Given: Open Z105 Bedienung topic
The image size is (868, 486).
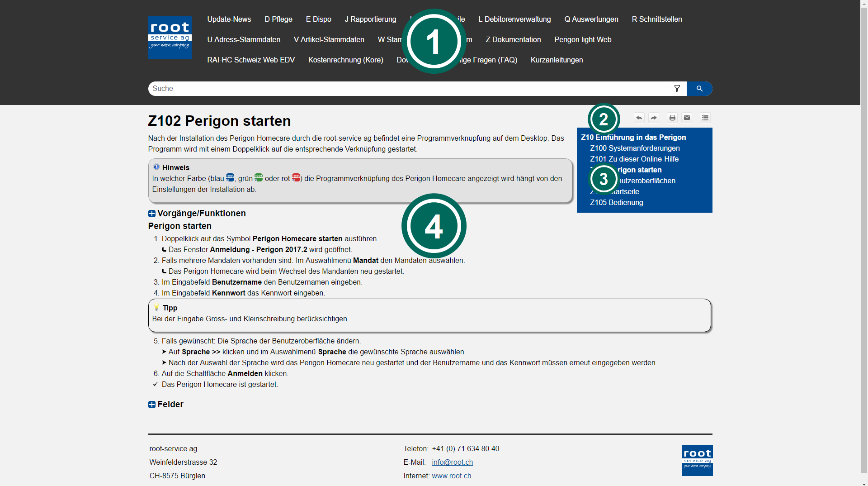Looking at the screenshot, I should click(x=617, y=202).
